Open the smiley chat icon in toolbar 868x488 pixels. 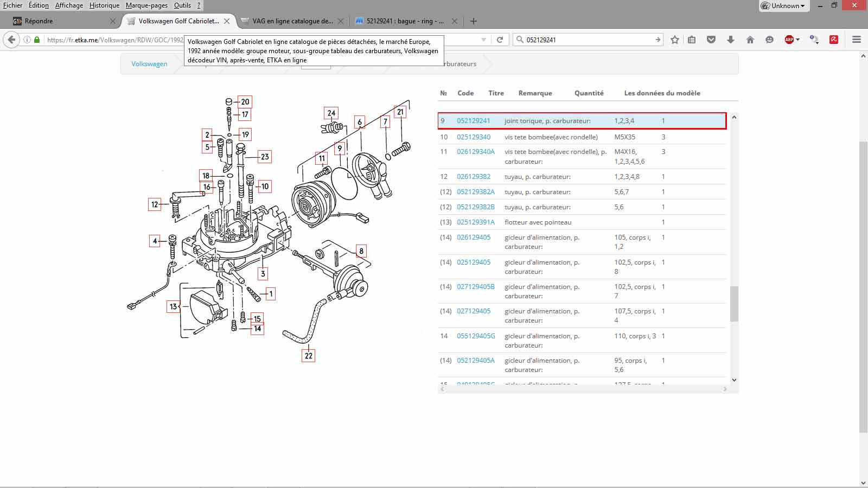click(769, 40)
